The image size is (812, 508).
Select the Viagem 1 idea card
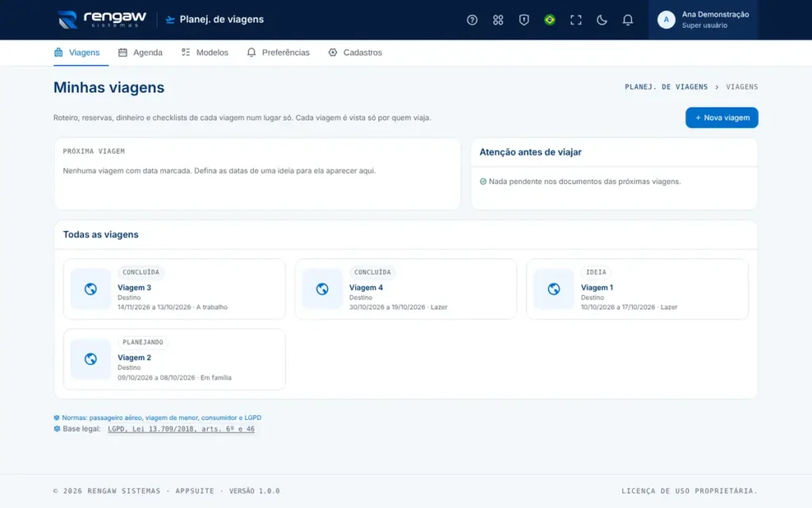(637, 289)
